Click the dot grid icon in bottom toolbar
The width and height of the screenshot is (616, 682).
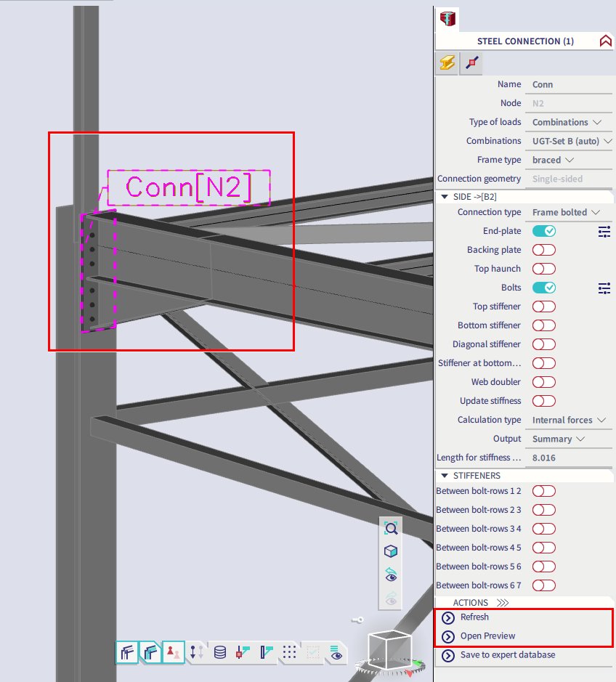(289, 651)
